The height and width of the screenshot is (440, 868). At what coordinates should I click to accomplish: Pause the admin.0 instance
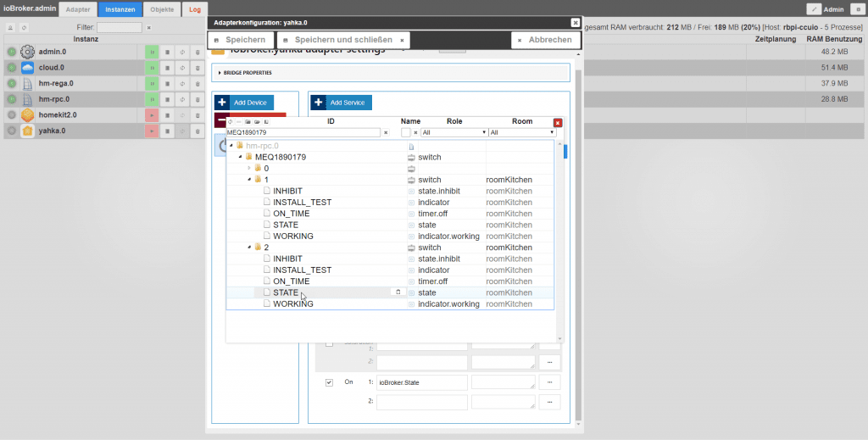(152, 52)
